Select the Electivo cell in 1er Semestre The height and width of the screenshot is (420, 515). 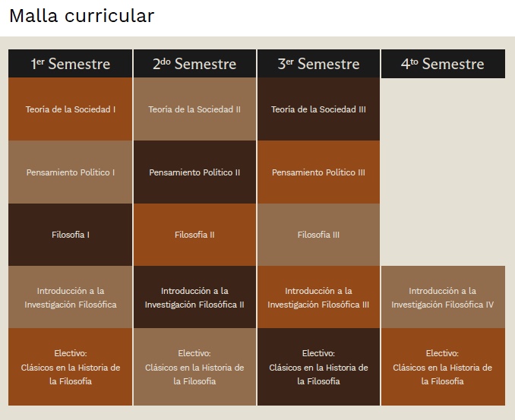[71, 367]
